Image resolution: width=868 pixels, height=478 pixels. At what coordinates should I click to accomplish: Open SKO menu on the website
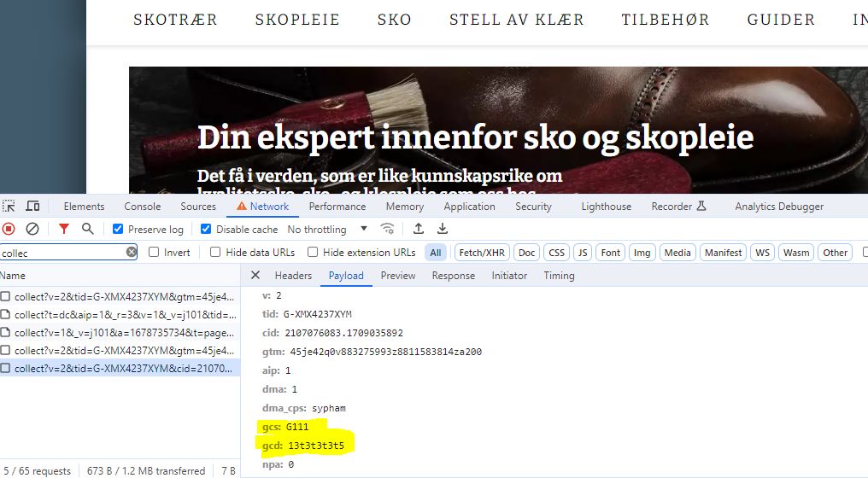394,20
